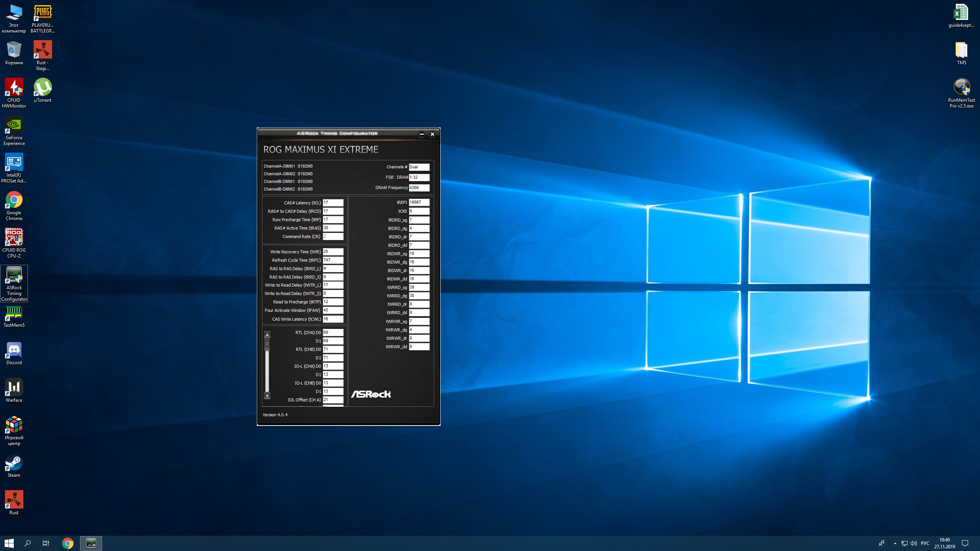Click the tWRRD_sg value field
Image resolution: width=980 pixels, height=551 pixels.
coord(419,287)
